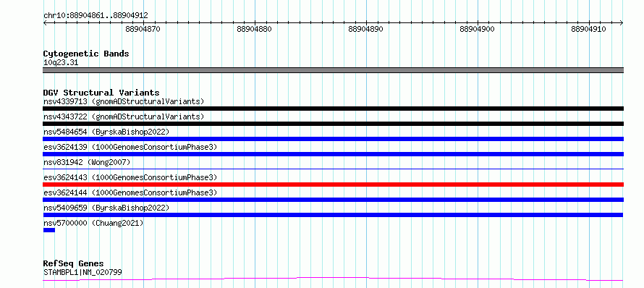Click ruler position 88904870
This screenshot has width=644, height=288.
143,29
